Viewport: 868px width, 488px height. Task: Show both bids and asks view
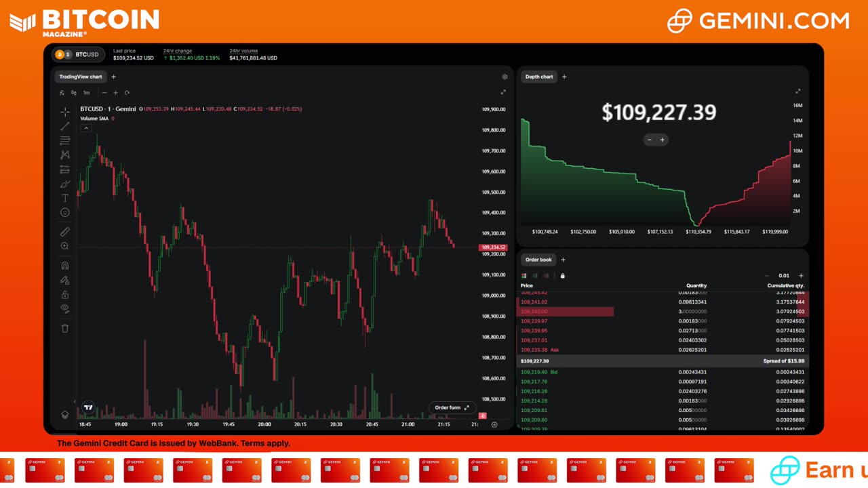coord(524,276)
